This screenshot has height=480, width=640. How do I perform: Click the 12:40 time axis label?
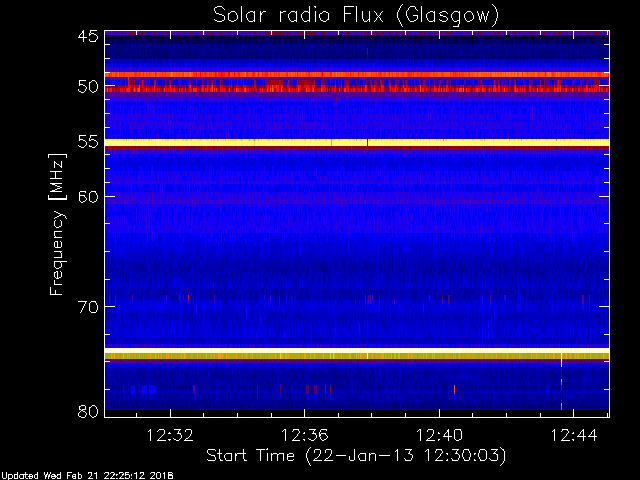(439, 435)
